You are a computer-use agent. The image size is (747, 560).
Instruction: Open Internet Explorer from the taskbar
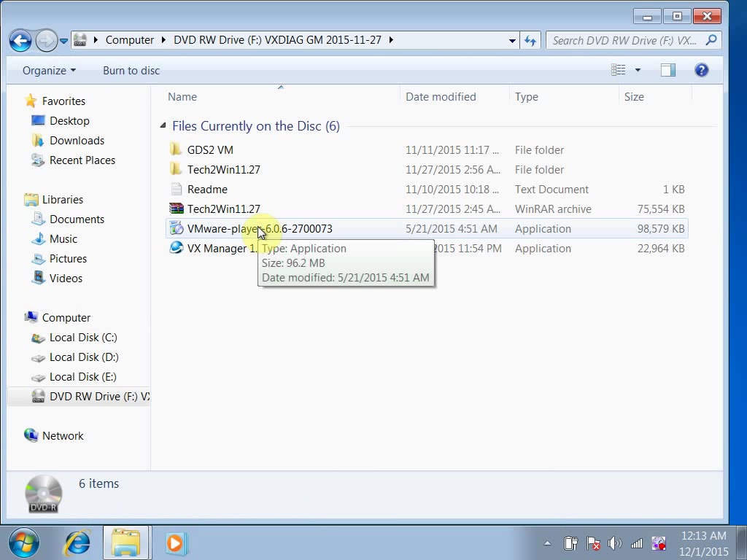pos(76,542)
